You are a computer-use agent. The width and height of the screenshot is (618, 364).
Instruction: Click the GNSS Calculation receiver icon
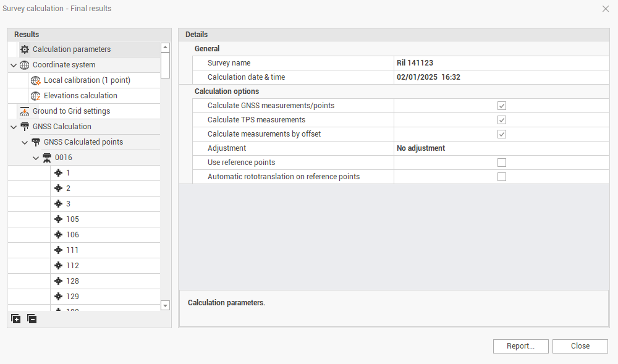coord(25,127)
